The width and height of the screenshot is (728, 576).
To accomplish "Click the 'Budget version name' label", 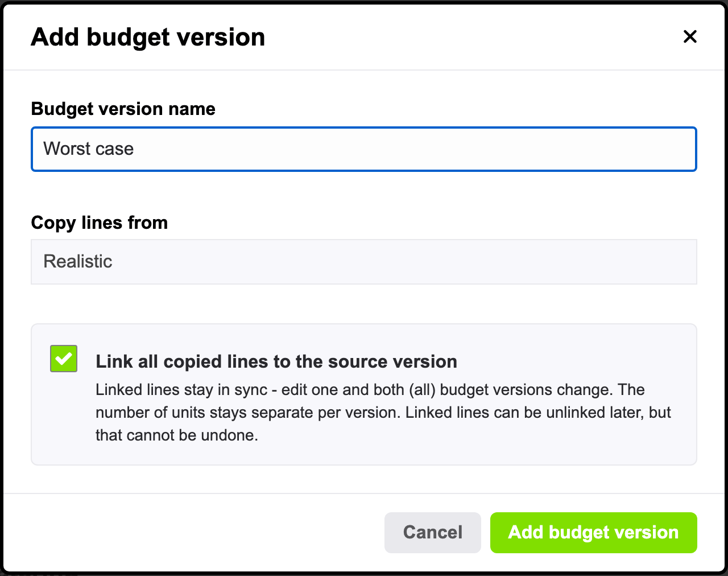I will click(x=123, y=109).
